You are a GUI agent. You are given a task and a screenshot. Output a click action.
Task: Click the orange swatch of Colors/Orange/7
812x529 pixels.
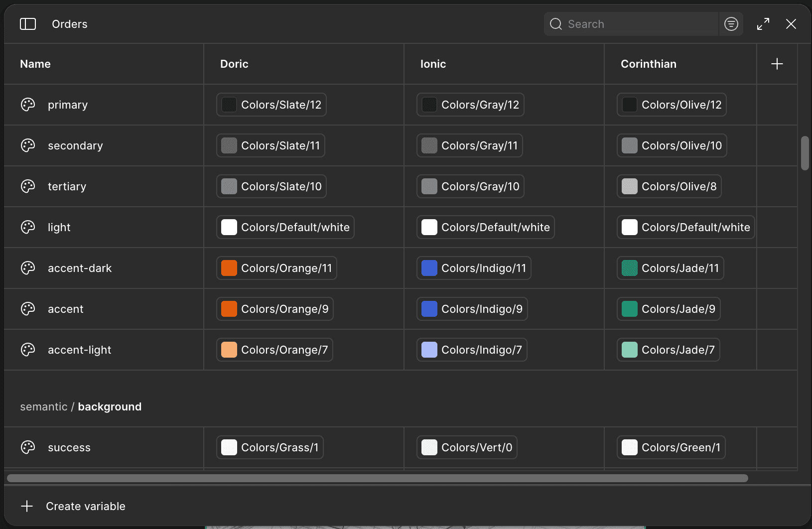coord(229,350)
